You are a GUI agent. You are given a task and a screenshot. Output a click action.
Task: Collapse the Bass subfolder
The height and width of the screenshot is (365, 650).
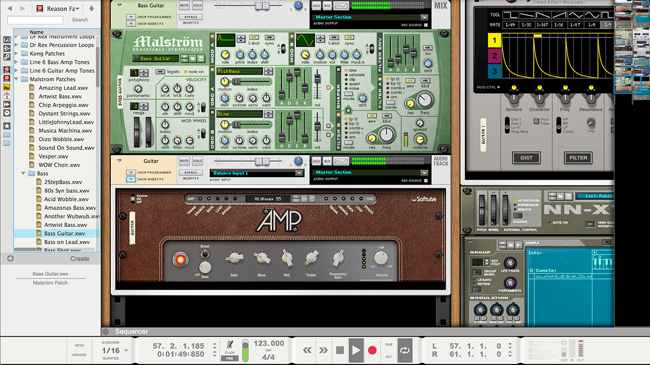pyautogui.click(x=24, y=173)
